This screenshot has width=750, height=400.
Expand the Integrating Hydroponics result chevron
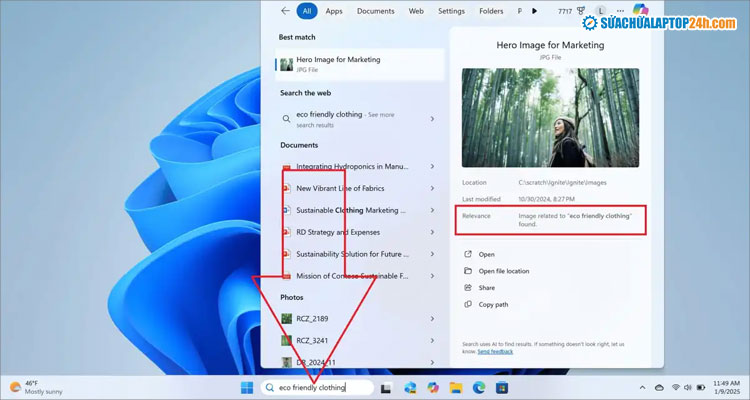pos(432,167)
